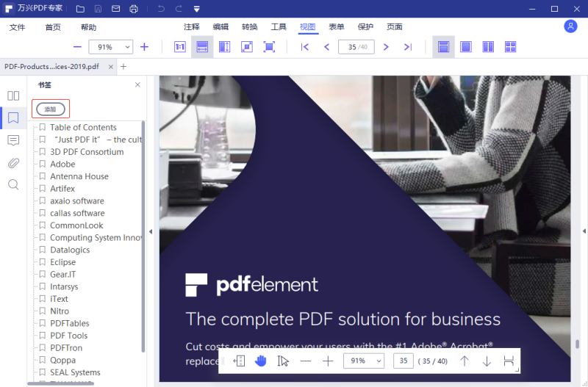The height and width of the screenshot is (387, 588).
Task: Jump to the Adobe bookmark
Action: (62, 164)
